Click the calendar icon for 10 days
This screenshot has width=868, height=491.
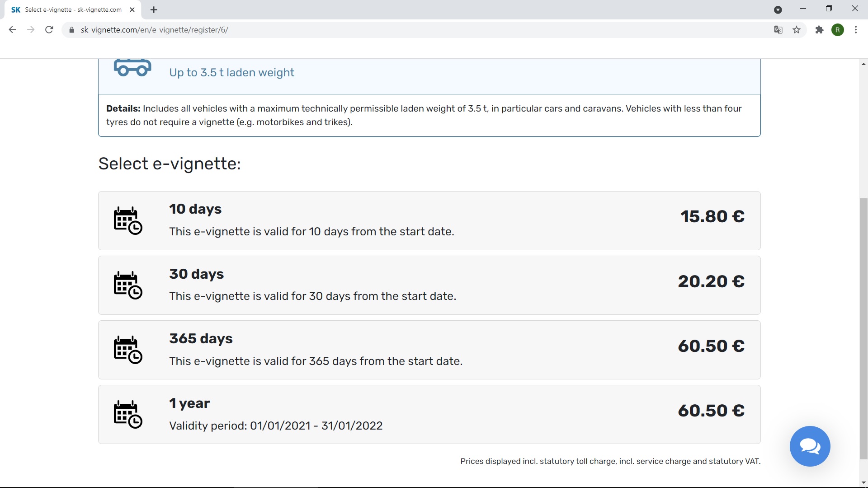(x=127, y=220)
